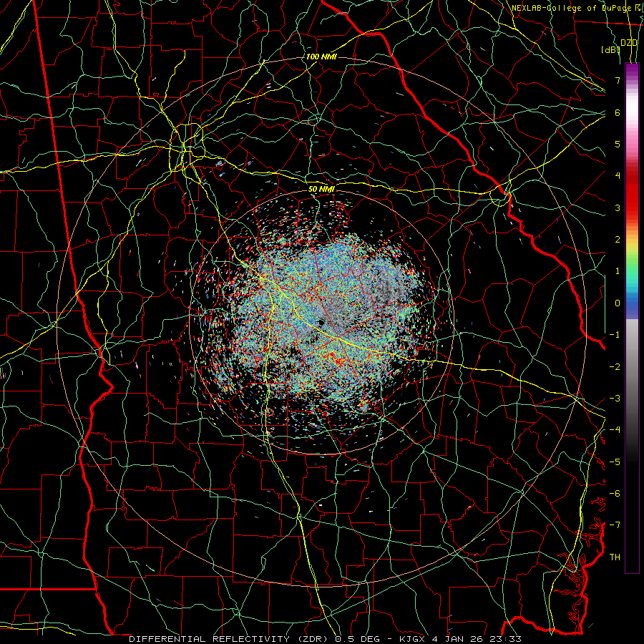Click the "23:33" timestamp in the caption

click(505, 639)
